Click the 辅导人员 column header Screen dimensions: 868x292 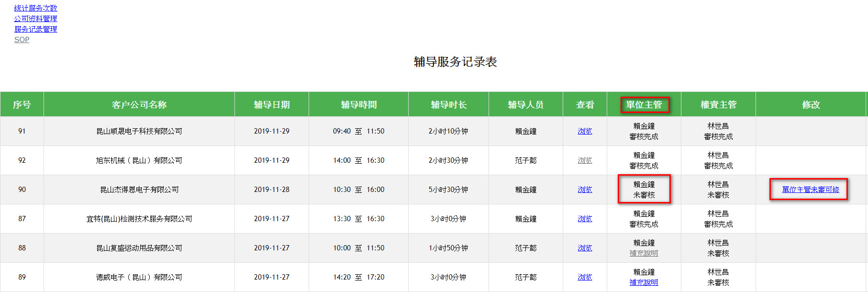pyautogui.click(x=525, y=104)
